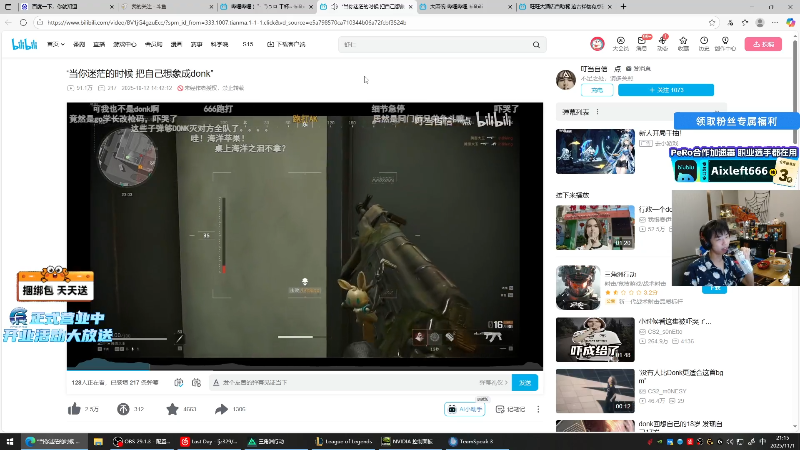Click the bilibili logo in the header
This screenshot has height=450, width=800.
tap(24, 44)
